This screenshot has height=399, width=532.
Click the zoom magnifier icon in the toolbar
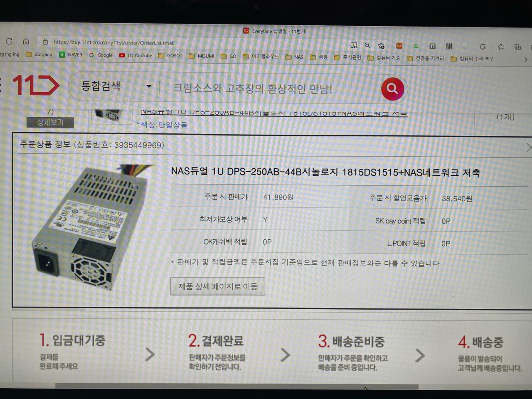(x=367, y=45)
